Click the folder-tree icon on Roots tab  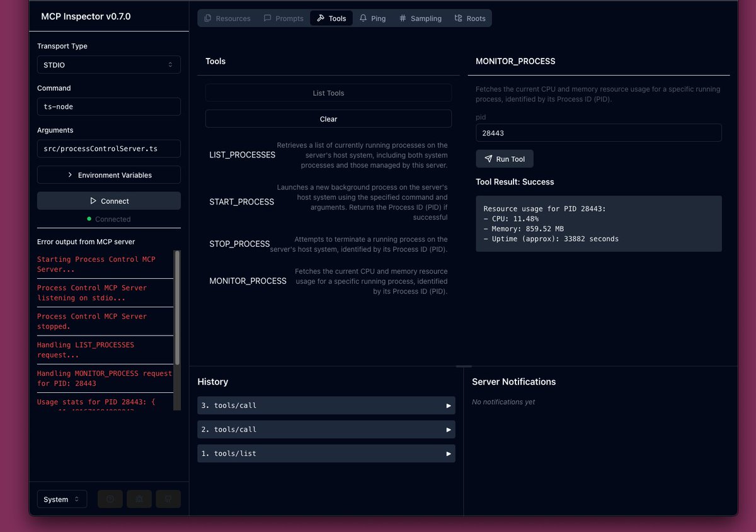459,18
